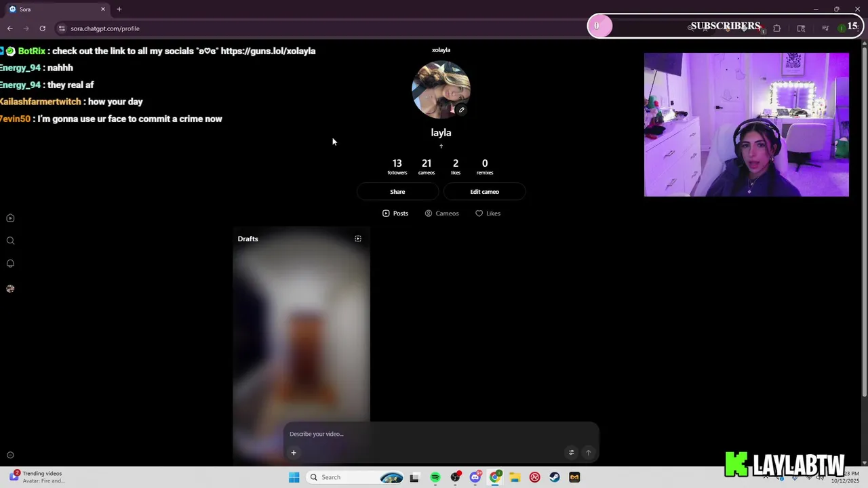Open video settings sliders icon in prompt box
868x488 pixels.
pyautogui.click(x=571, y=453)
